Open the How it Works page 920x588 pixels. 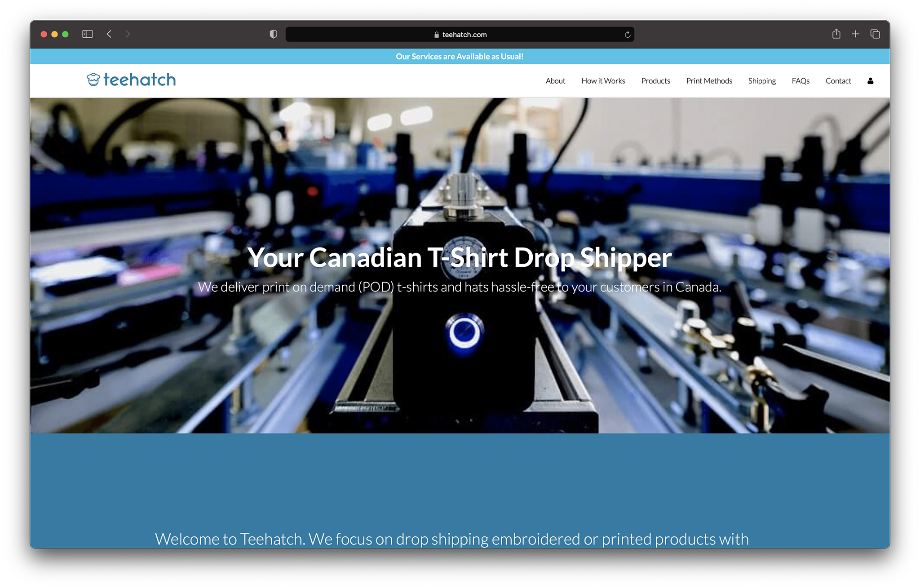(603, 81)
